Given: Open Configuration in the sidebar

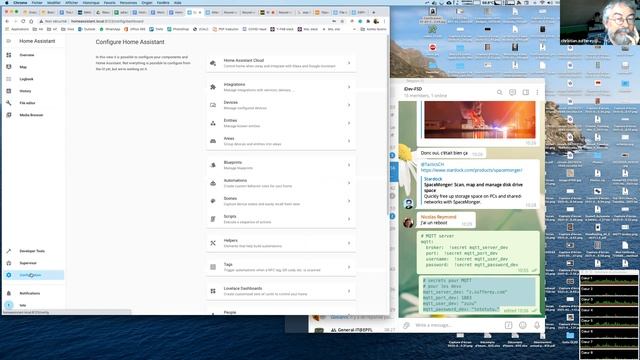Looking at the screenshot, I should [x=33, y=275].
